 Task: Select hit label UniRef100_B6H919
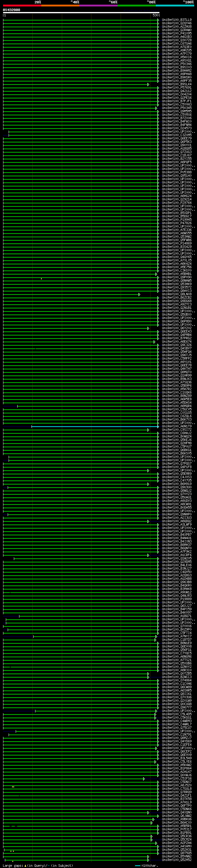[177, 484]
